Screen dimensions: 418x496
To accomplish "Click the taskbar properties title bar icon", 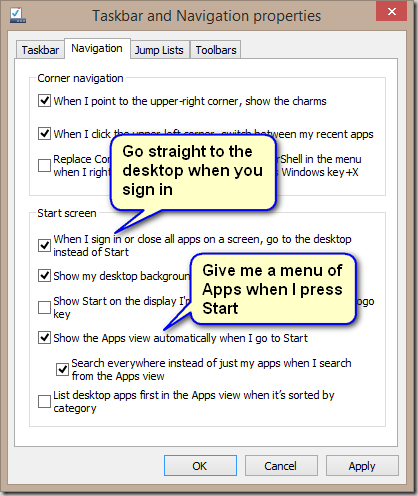I will [18, 15].
